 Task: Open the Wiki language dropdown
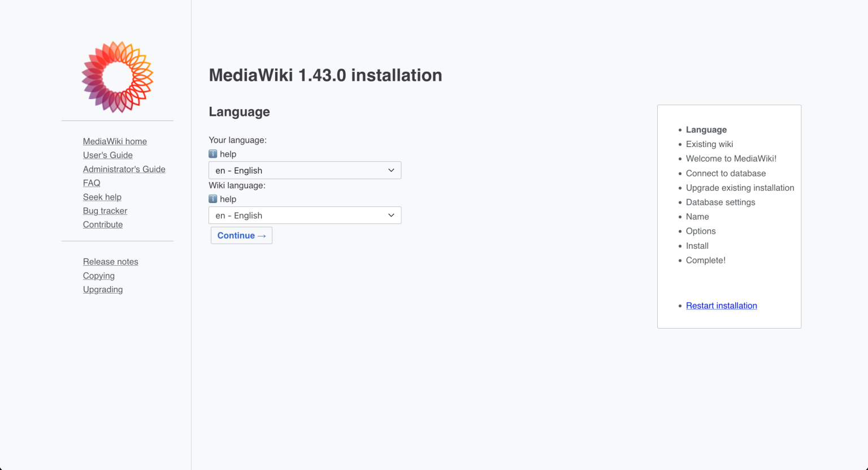coord(305,215)
